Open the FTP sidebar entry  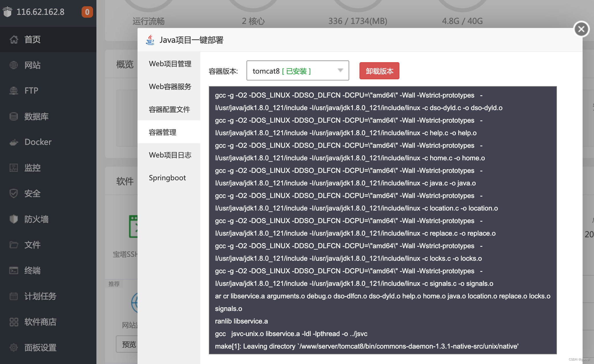(48, 91)
